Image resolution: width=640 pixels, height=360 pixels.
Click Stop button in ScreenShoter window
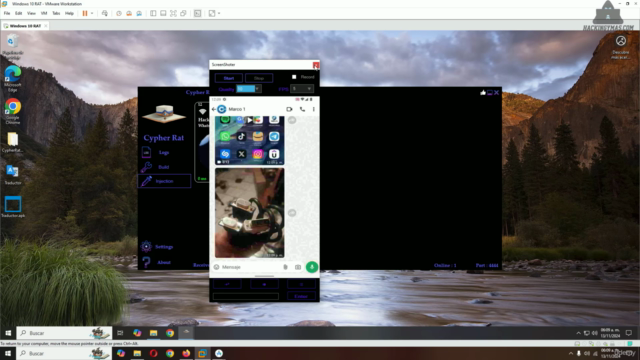(x=259, y=78)
